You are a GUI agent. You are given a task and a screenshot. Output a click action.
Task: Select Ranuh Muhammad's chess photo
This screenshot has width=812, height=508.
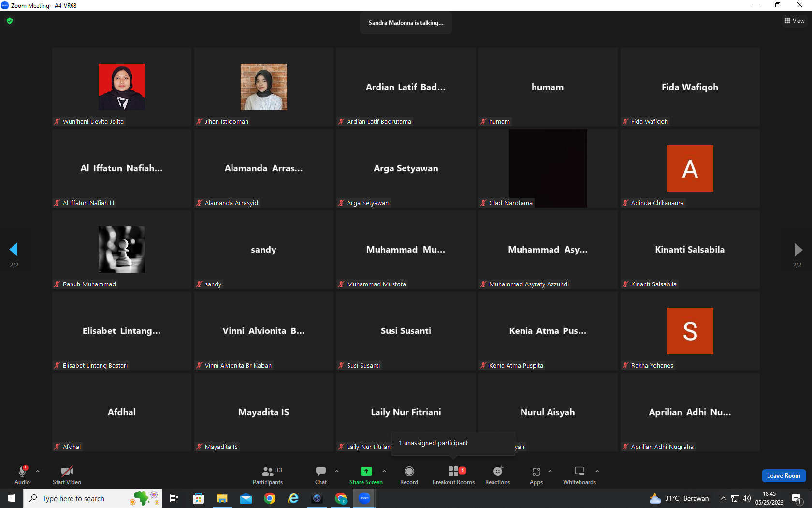click(x=122, y=250)
